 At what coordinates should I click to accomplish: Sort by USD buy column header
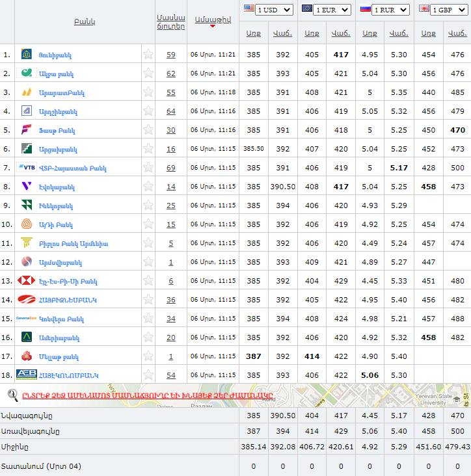click(254, 33)
